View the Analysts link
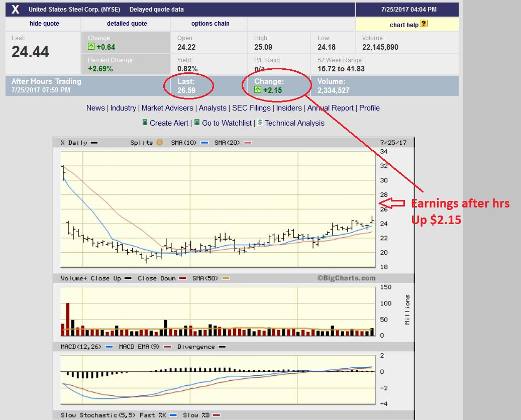Image resolution: width=521 pixels, height=420 pixels. [x=213, y=108]
